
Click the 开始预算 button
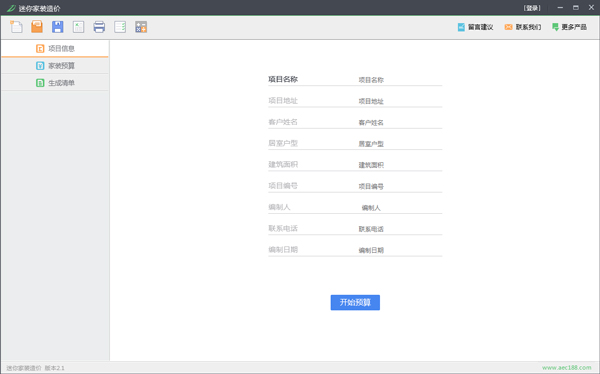coord(355,302)
